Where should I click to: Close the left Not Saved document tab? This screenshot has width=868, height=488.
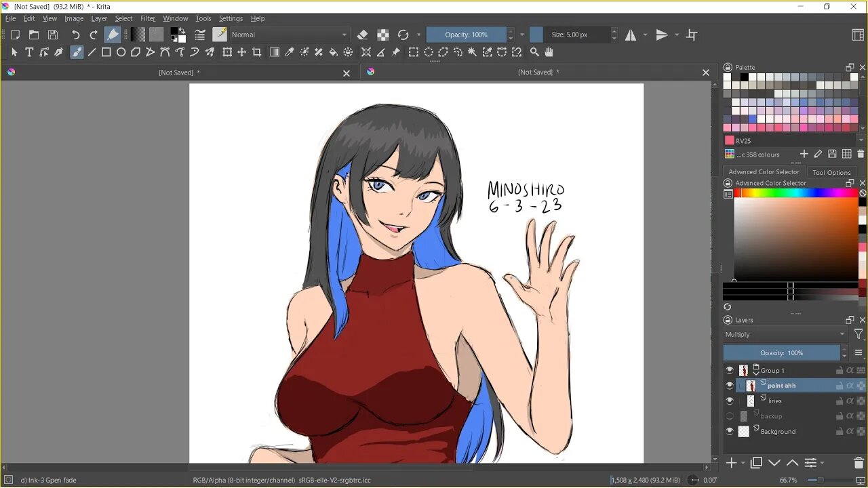pyautogui.click(x=347, y=73)
